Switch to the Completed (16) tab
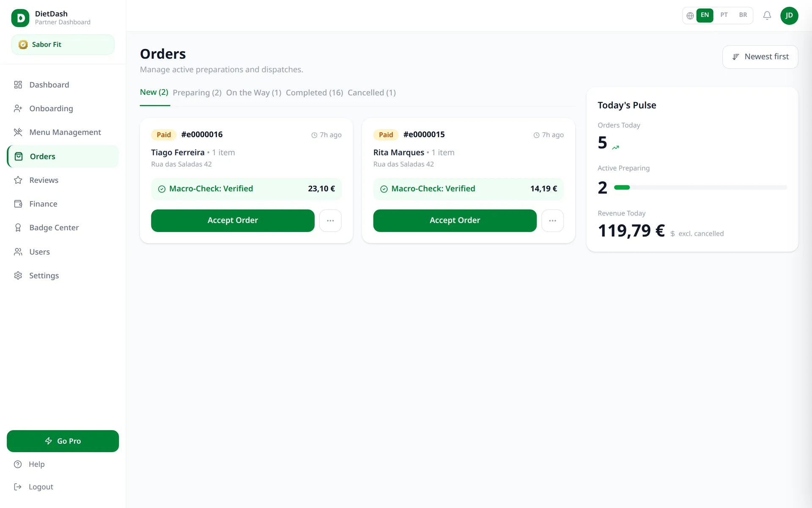This screenshot has height=508, width=812. 314,93
